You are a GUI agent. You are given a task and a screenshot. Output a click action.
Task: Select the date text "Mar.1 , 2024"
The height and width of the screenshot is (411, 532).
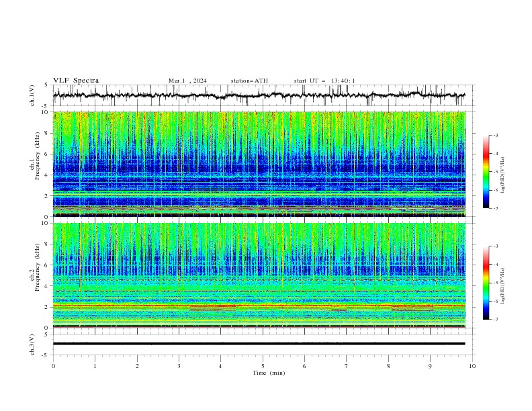(187, 81)
